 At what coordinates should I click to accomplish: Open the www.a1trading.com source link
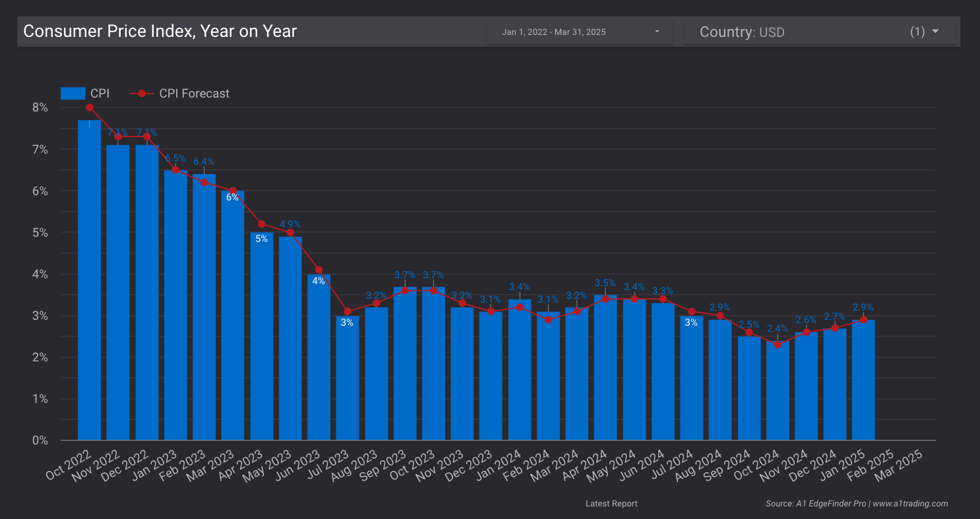[x=912, y=503]
